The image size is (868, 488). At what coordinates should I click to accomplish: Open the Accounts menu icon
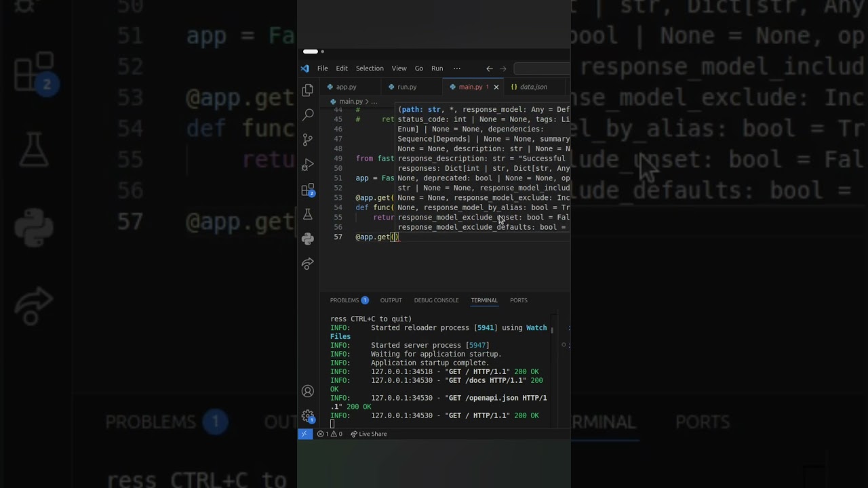click(308, 391)
